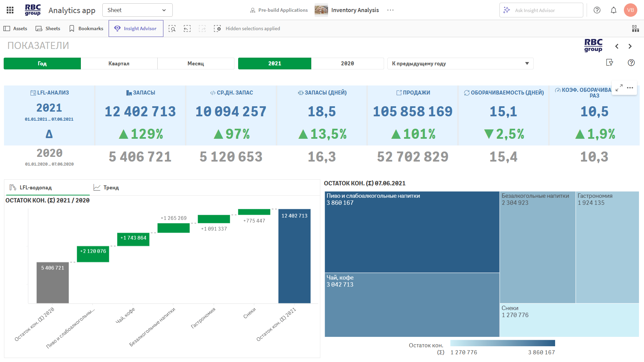Image resolution: width=644 pixels, height=362 pixels.
Task: Open options menu next to Inventory Analysis title
Action: click(x=390, y=10)
